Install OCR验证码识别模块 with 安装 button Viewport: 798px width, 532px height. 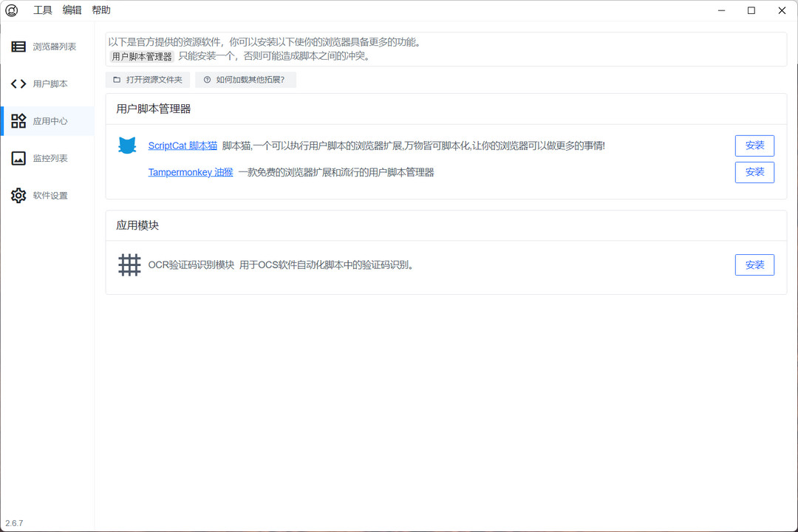(x=754, y=265)
